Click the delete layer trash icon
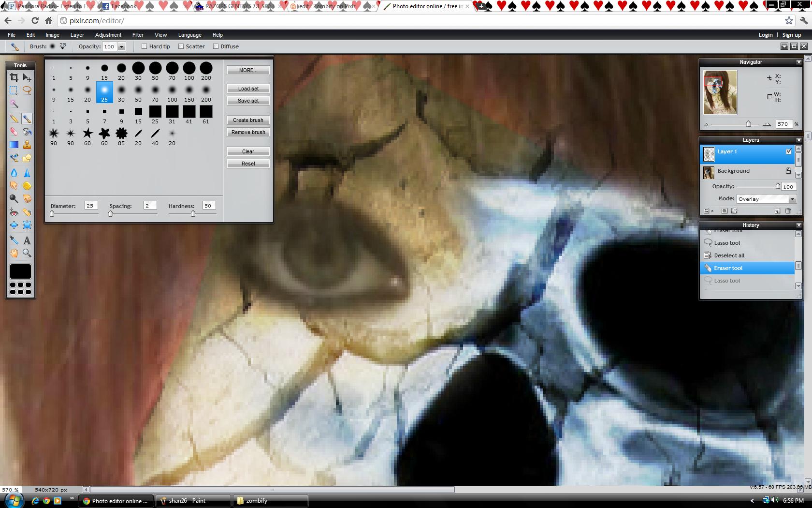 click(x=788, y=211)
